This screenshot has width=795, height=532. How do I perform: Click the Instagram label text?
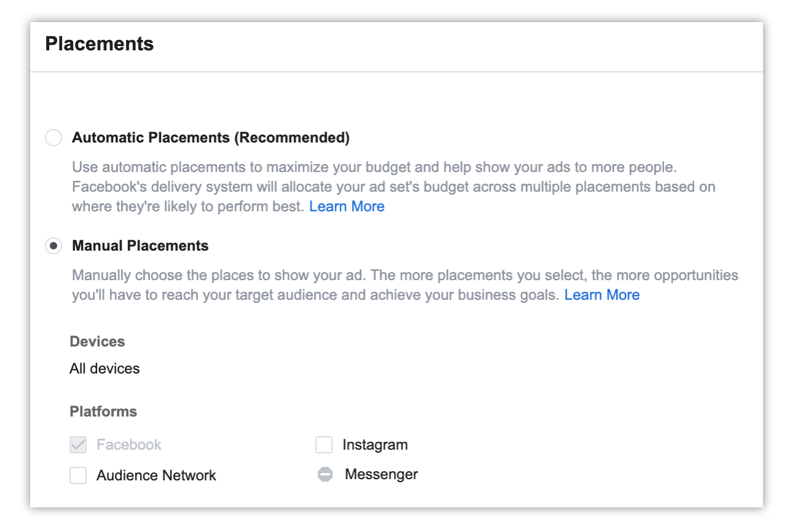click(375, 445)
